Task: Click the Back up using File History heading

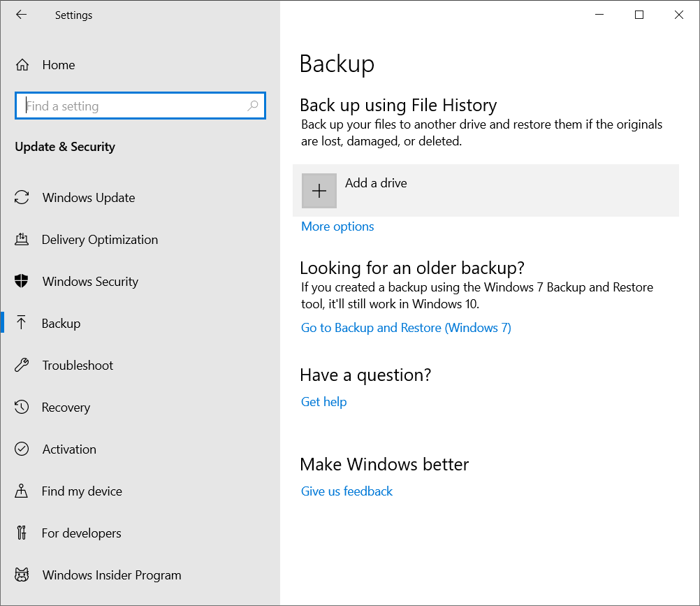Action: coord(398,106)
